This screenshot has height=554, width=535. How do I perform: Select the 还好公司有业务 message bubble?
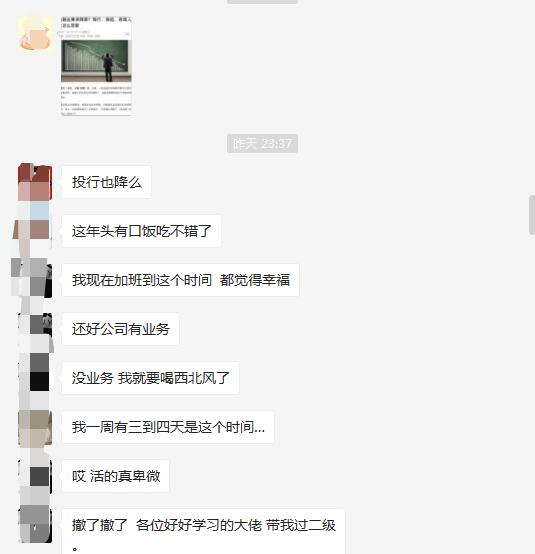(x=120, y=329)
